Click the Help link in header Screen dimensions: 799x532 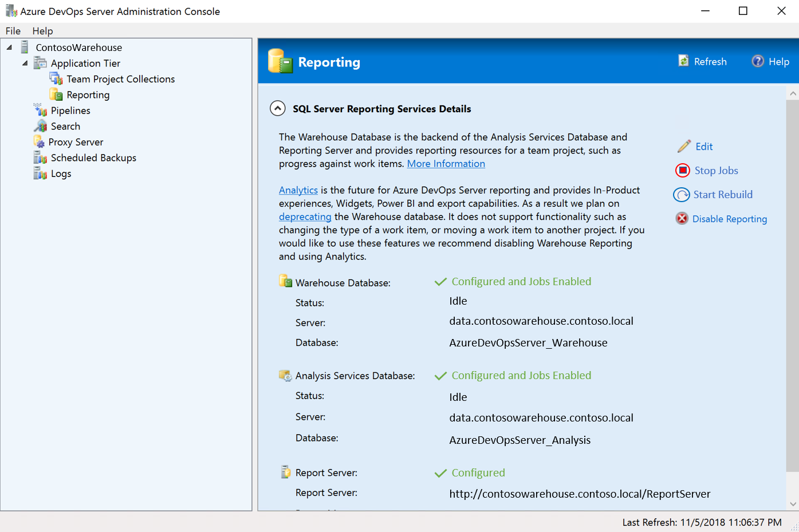pyautogui.click(x=779, y=61)
